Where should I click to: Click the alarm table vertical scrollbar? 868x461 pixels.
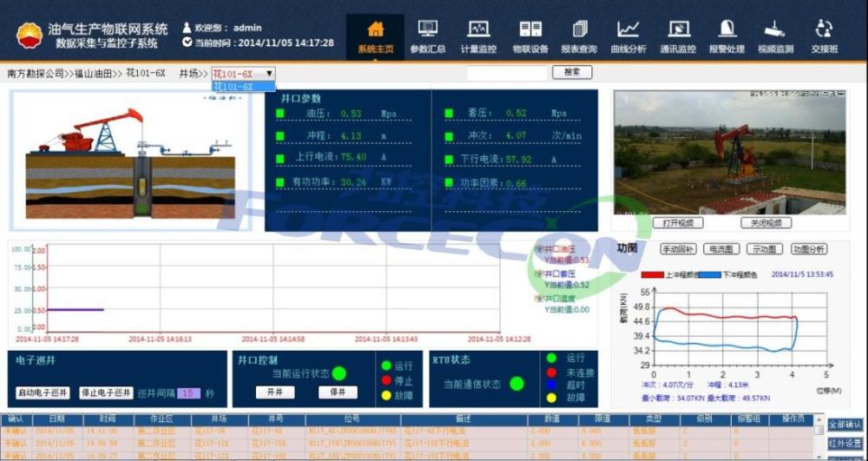tap(819, 439)
